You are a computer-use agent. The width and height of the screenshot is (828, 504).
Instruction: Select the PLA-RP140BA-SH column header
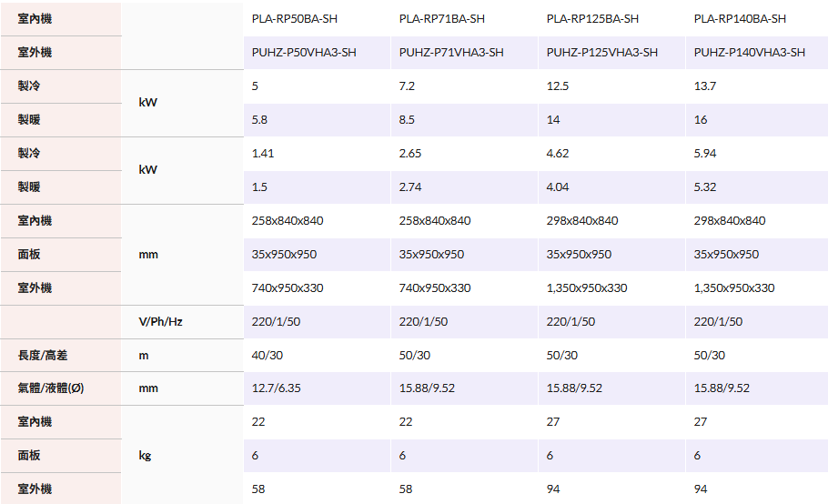740,19
